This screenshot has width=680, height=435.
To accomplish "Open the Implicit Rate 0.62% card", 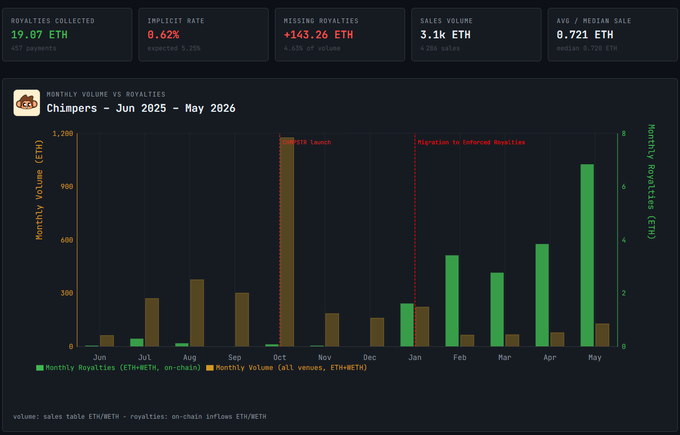I will [203, 35].
